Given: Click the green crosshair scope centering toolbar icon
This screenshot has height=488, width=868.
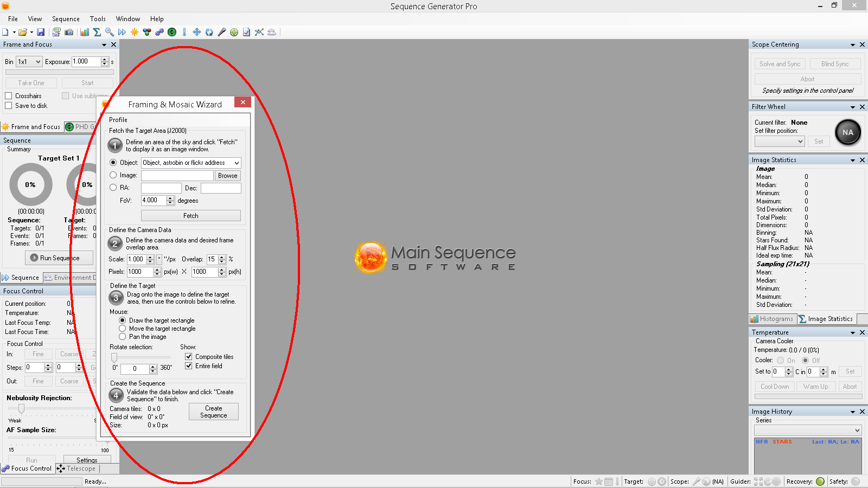Looking at the screenshot, I should tap(234, 33).
